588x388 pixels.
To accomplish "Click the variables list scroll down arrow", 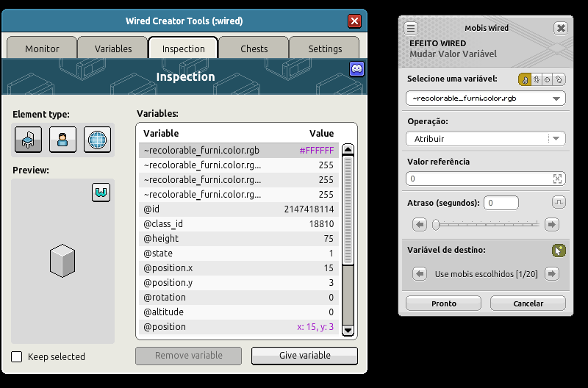I will 348,330.
